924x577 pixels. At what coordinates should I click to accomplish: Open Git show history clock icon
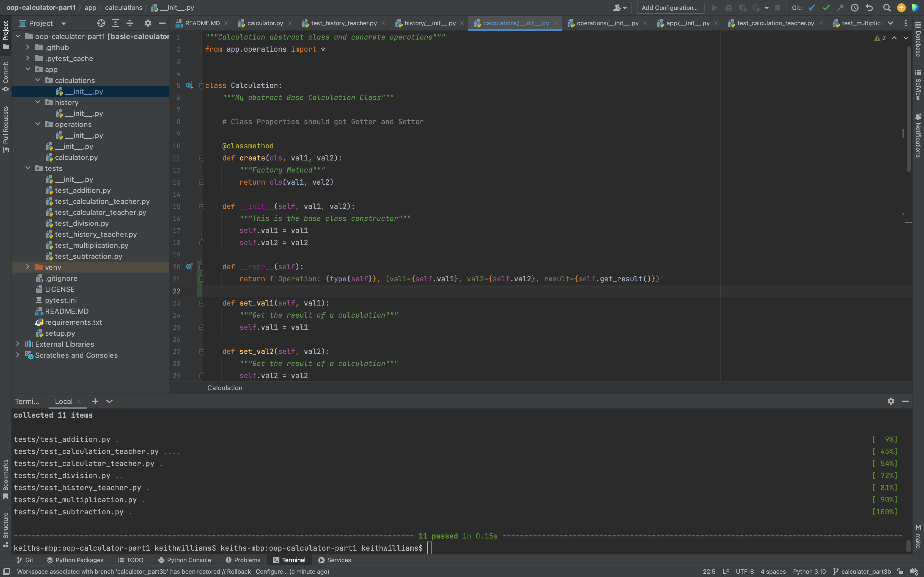(855, 8)
